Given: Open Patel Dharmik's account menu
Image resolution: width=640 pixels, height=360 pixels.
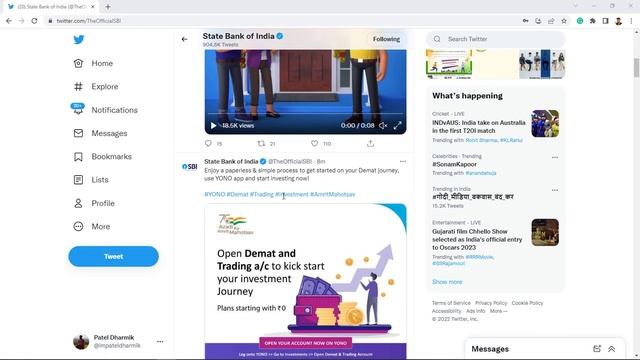Looking at the screenshot, I should point(160,342).
